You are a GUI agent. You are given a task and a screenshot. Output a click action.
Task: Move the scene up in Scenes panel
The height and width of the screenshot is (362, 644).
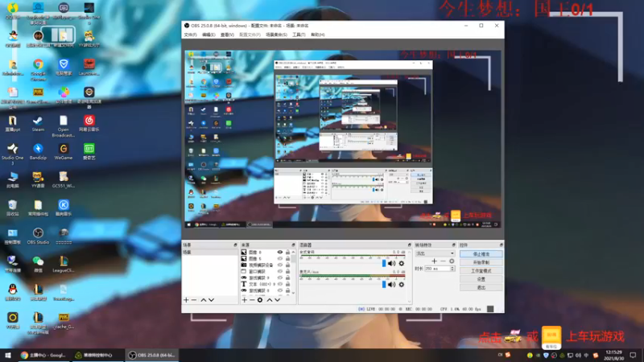204,300
